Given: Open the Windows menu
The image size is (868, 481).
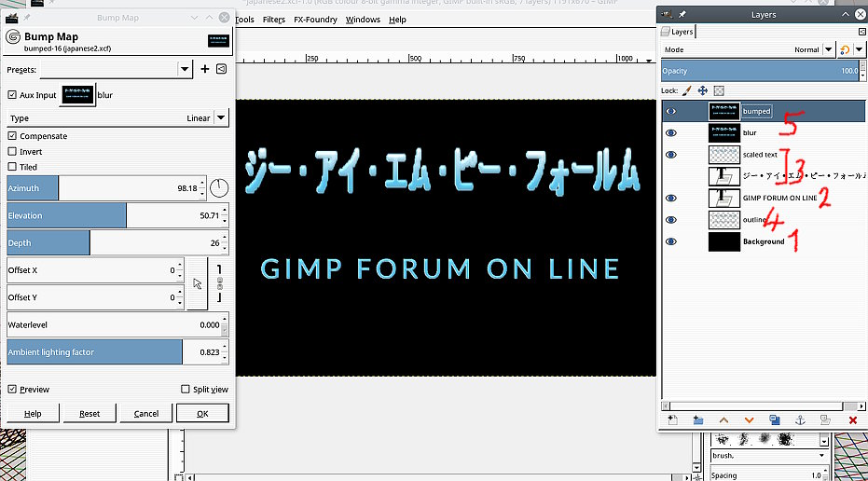Looking at the screenshot, I should pos(363,20).
